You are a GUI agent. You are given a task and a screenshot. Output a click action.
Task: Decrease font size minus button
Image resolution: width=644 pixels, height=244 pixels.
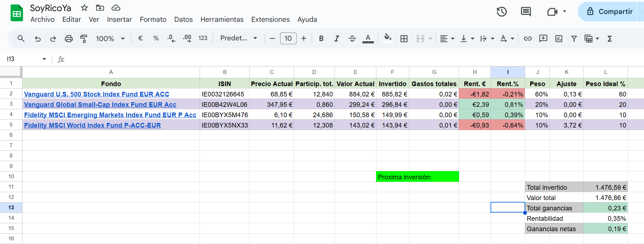pos(272,38)
